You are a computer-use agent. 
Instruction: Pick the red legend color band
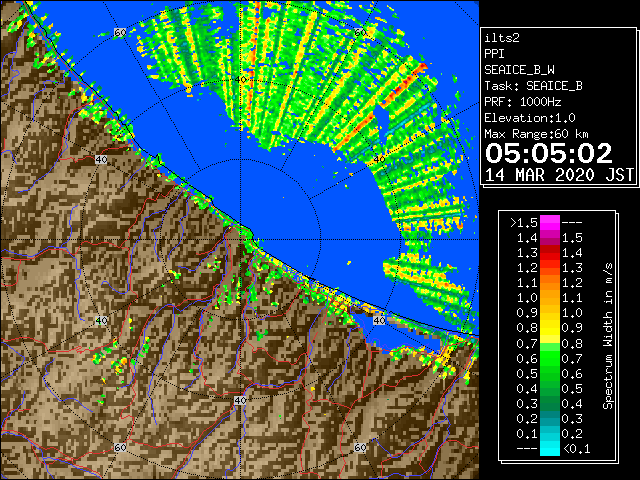click(550, 253)
